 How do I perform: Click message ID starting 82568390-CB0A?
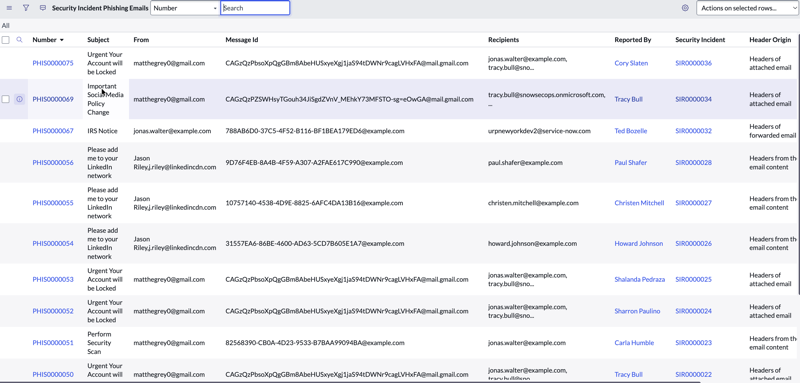315,343
